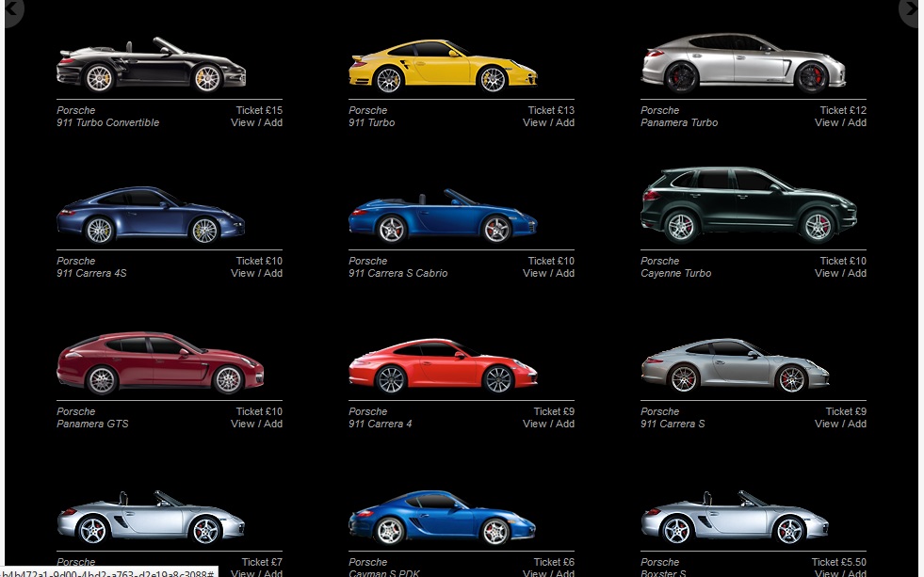Click the '911 Carrera S' model name

(673, 424)
